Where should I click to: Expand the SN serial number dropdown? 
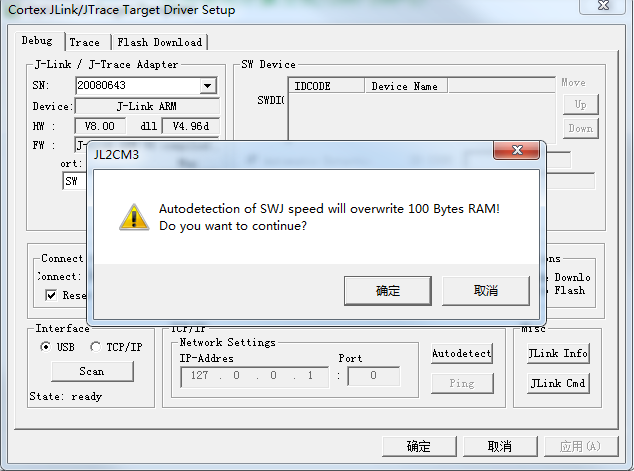[x=207, y=86]
